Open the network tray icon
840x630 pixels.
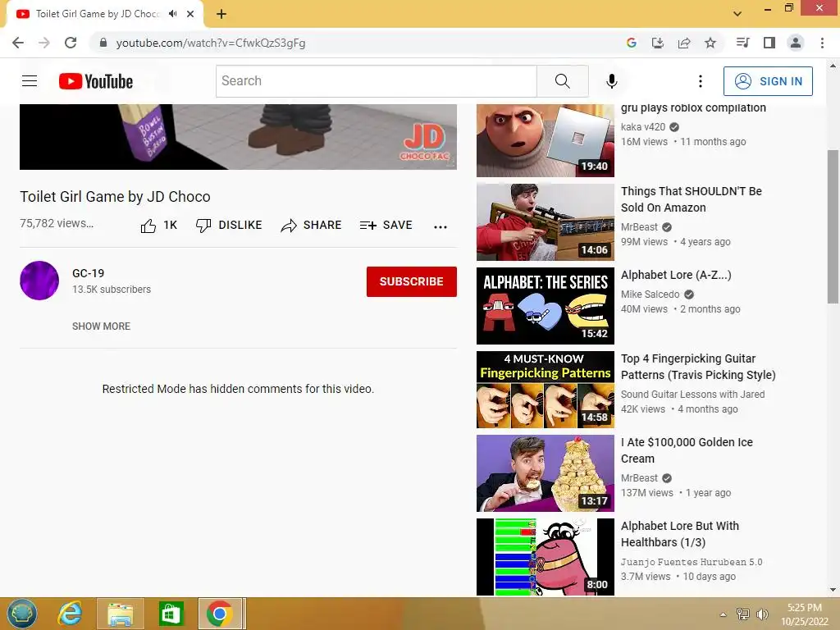743,614
